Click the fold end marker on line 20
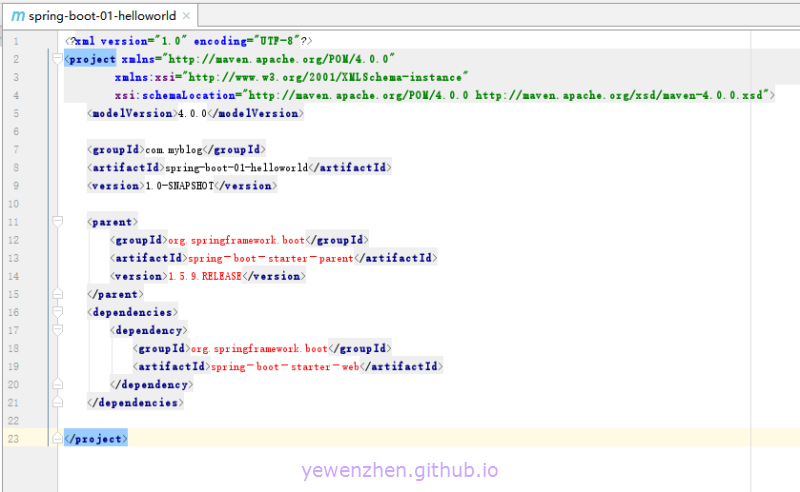The image size is (800, 492). point(57,384)
